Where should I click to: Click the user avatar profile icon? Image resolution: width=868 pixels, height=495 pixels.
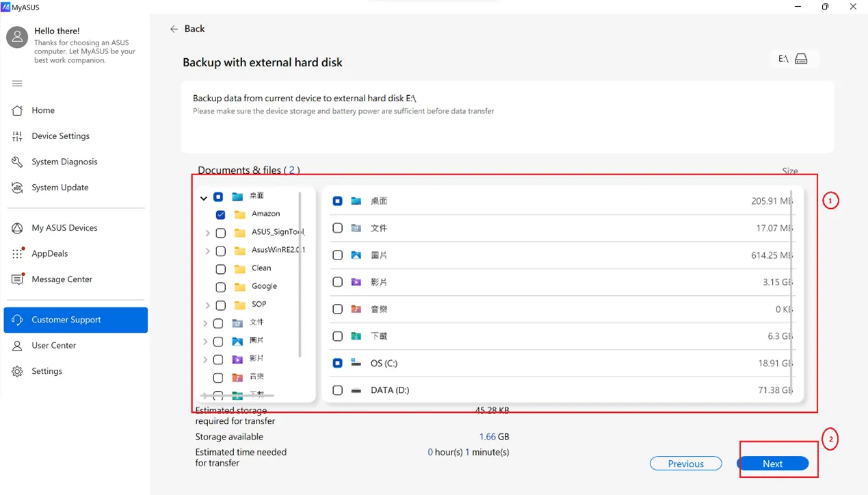pyautogui.click(x=16, y=37)
